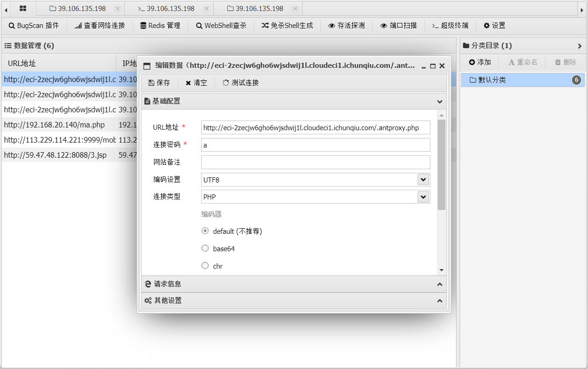Viewport: 588px width, 369px height.
Task: Select the 113.229.114.221:9999 row
Action: 229,140
